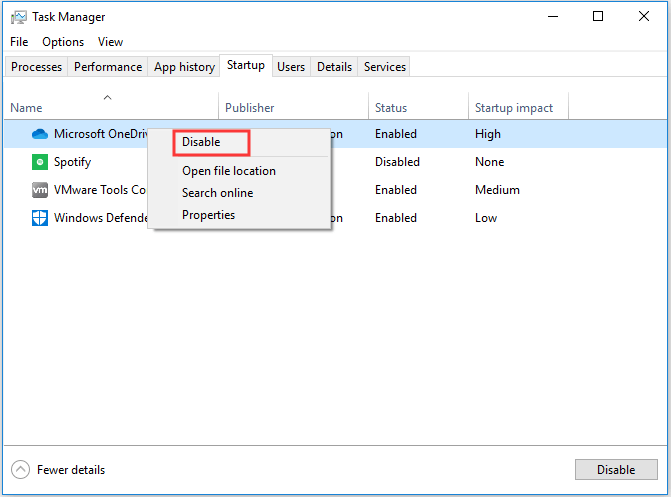
Task: Select the VMware Tools row name
Action: coord(100,190)
